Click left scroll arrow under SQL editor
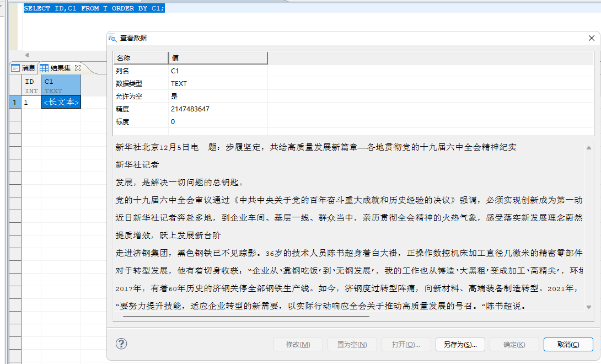 pos(27,55)
